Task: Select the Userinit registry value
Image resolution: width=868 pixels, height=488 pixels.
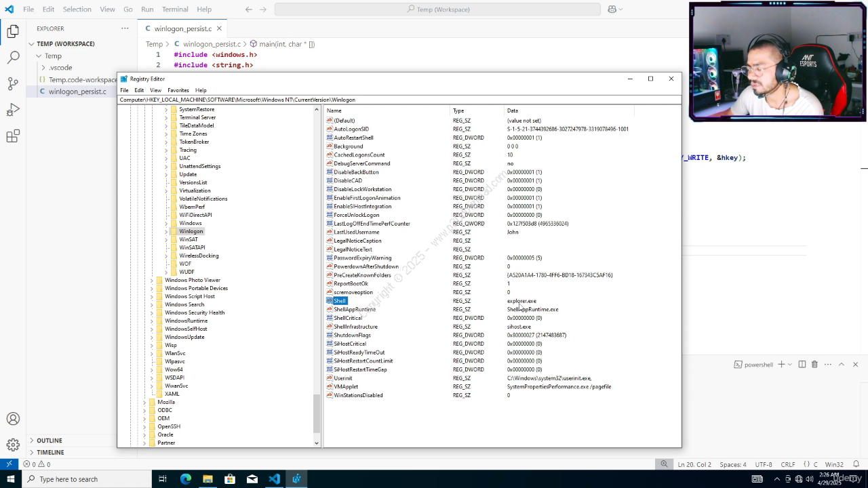Action: point(342,378)
